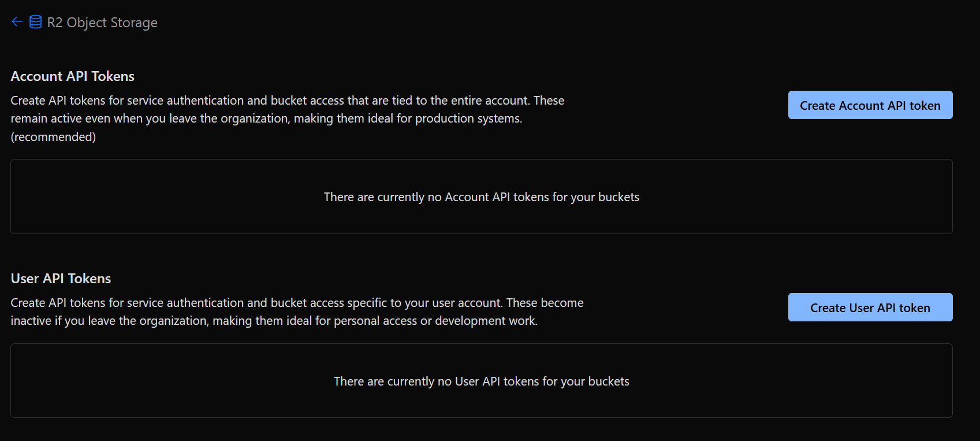Click the words "tied to the entire account"
The image size is (980, 441).
coord(460,101)
